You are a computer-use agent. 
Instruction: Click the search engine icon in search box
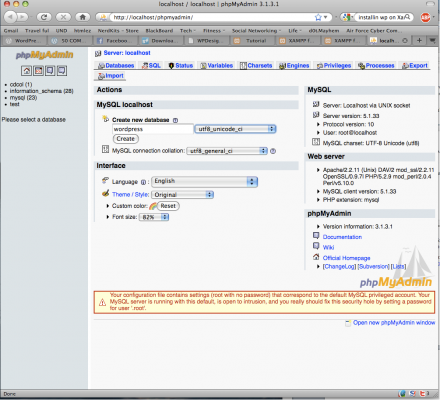347,17
